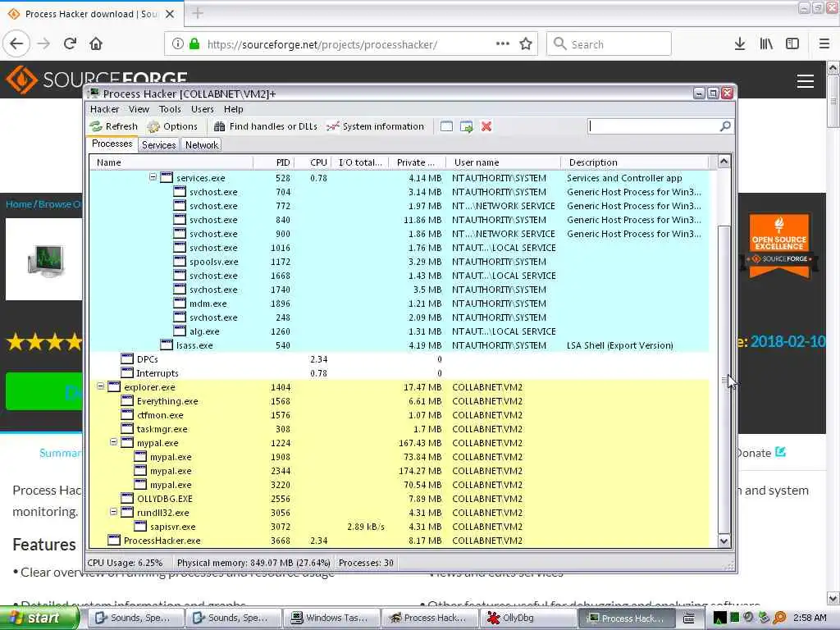Viewport: 840px width, 630px height.
Task: Open the browser library icon
Action: (x=766, y=44)
